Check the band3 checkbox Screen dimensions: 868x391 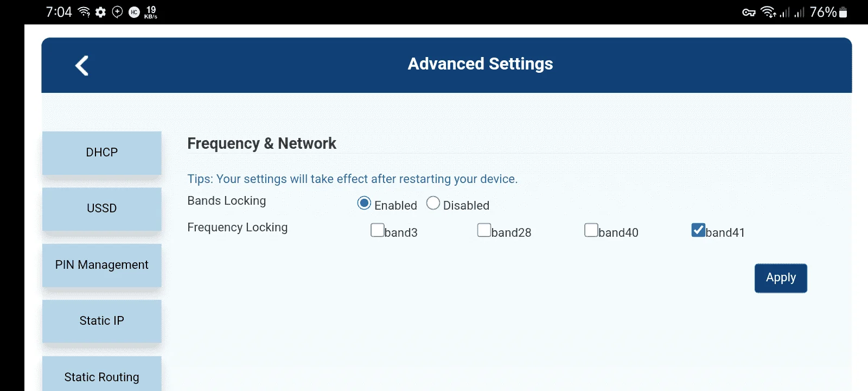[x=378, y=230]
